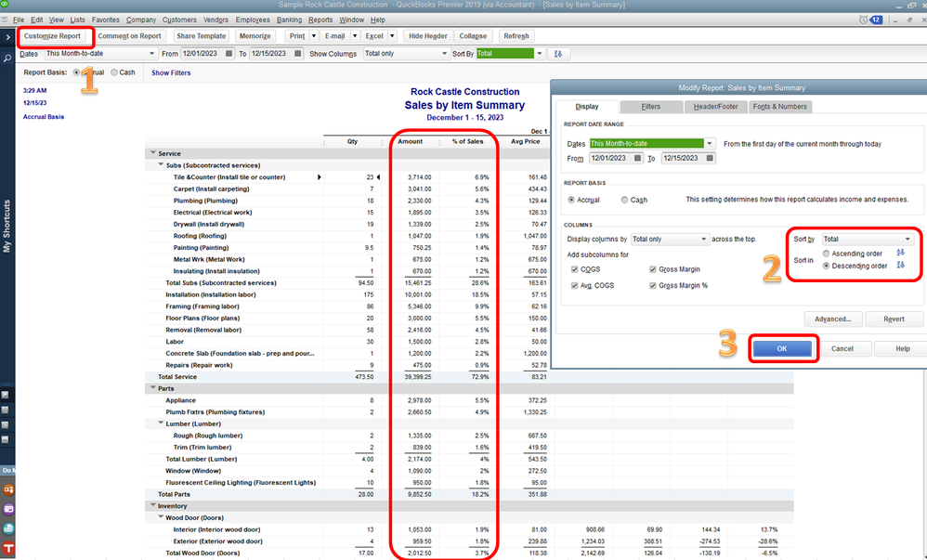The image size is (927, 560).
Task: Select Cash report basis in main report window
Action: (114, 72)
